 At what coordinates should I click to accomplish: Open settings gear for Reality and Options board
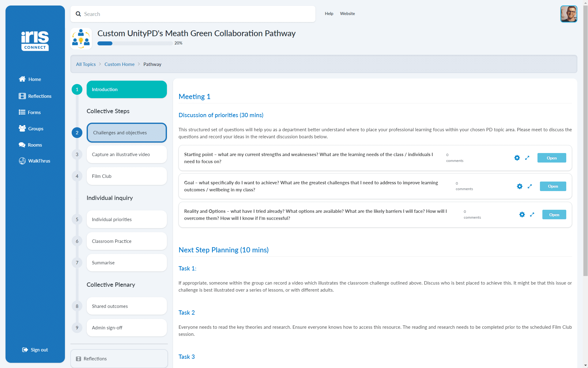[x=522, y=215]
